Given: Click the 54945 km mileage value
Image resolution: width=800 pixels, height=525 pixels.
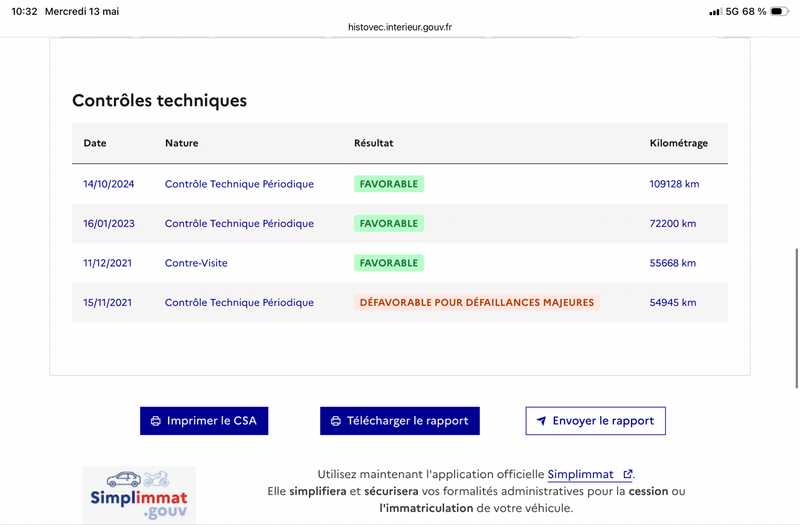Looking at the screenshot, I should tap(672, 303).
